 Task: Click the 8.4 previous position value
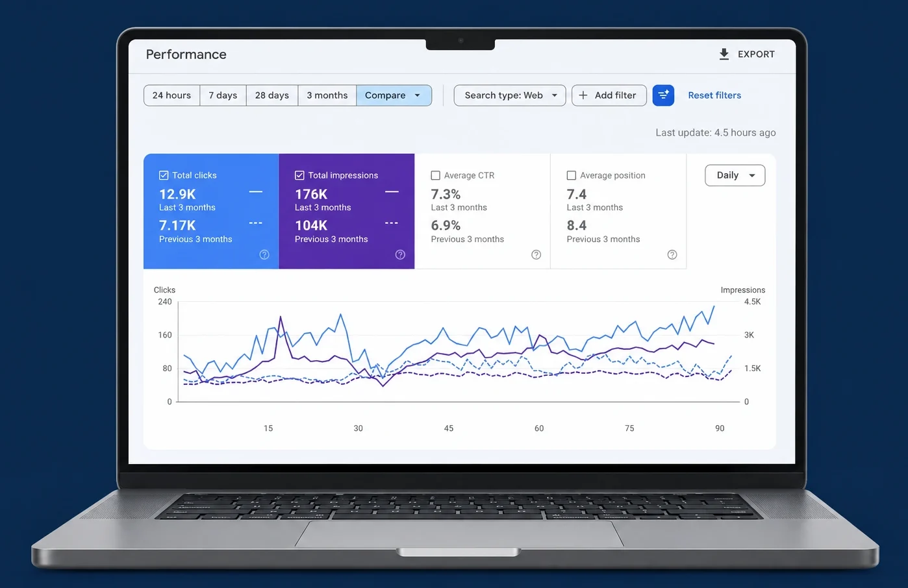(577, 225)
